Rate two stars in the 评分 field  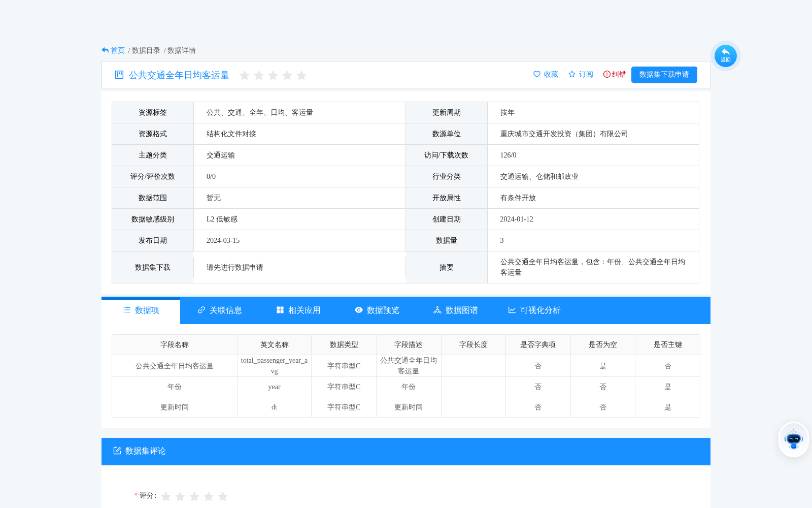pos(180,496)
